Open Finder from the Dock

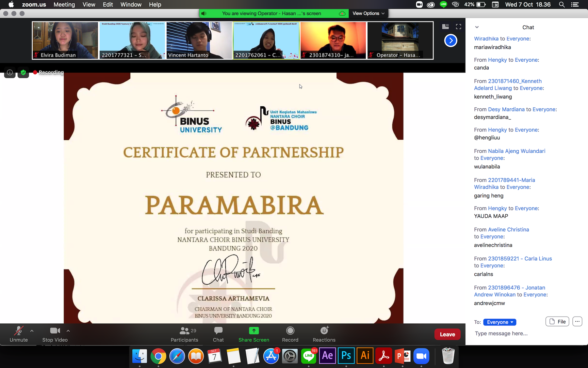click(x=140, y=356)
